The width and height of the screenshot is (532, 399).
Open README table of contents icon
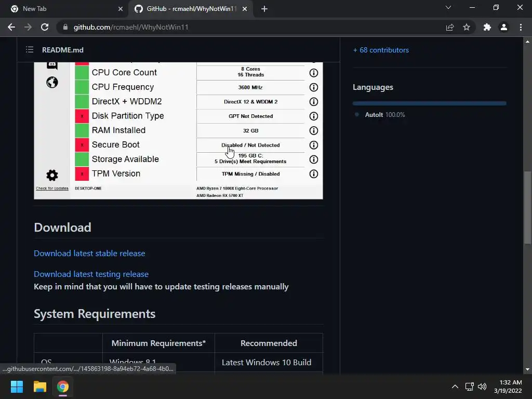[x=30, y=50]
